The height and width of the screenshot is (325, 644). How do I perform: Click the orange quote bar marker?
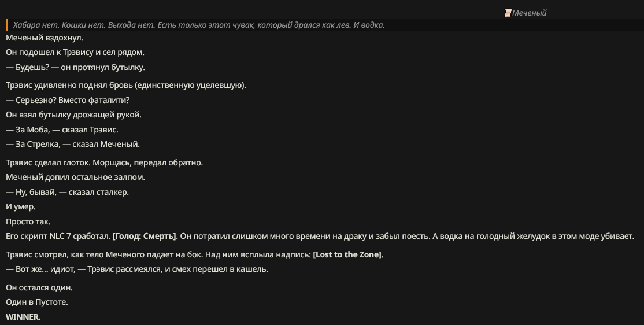click(6, 25)
